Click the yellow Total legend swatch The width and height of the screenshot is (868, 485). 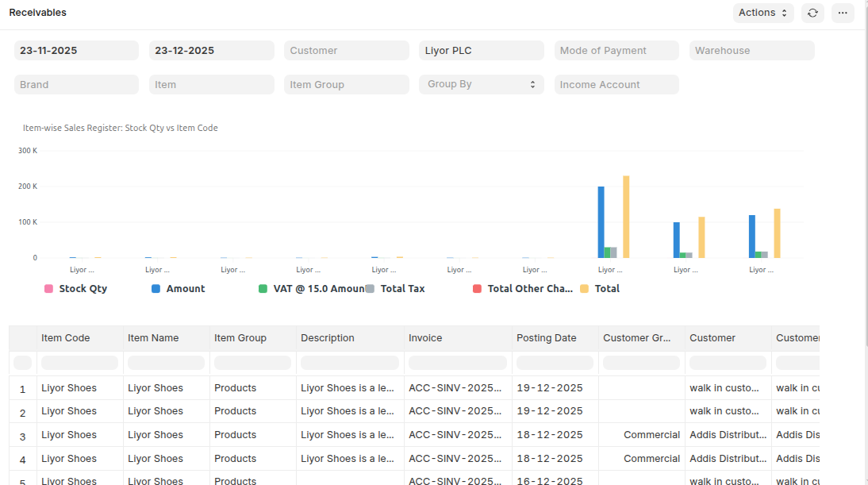585,289
